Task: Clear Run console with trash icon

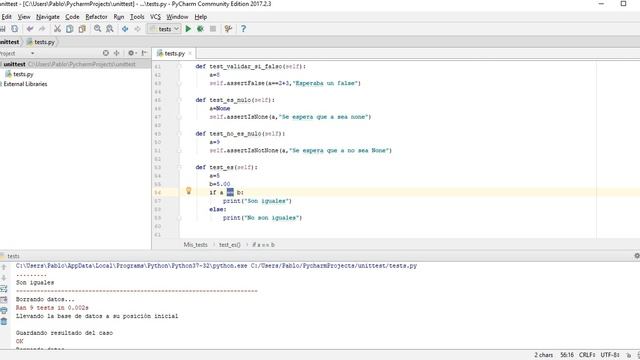Action: click(4, 322)
